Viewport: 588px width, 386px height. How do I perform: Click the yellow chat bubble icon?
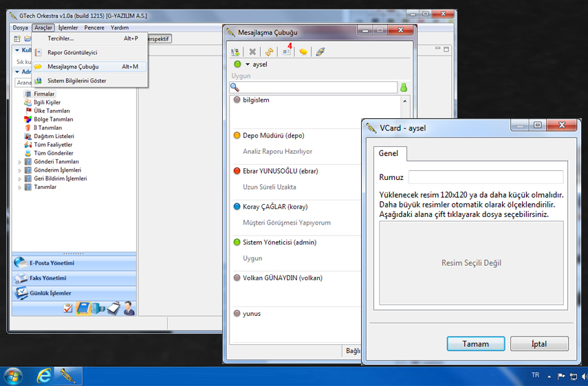point(303,52)
